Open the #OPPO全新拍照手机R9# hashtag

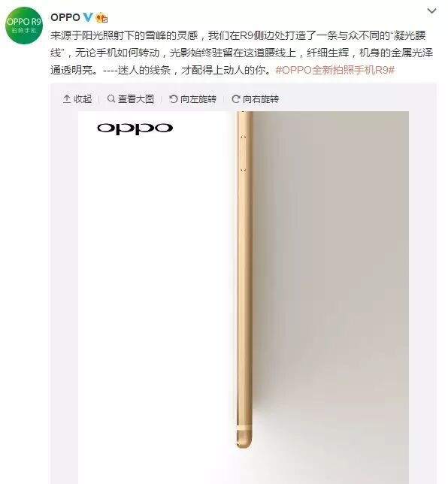coord(335,70)
